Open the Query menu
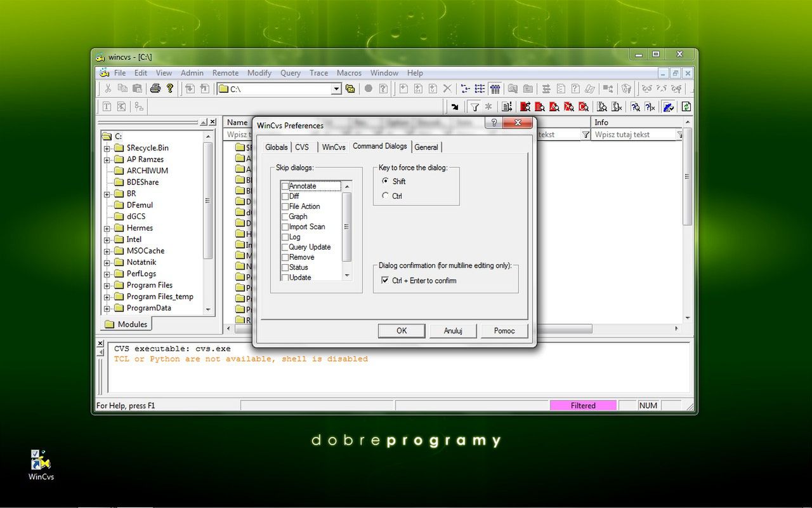The width and height of the screenshot is (812, 508). [x=291, y=73]
